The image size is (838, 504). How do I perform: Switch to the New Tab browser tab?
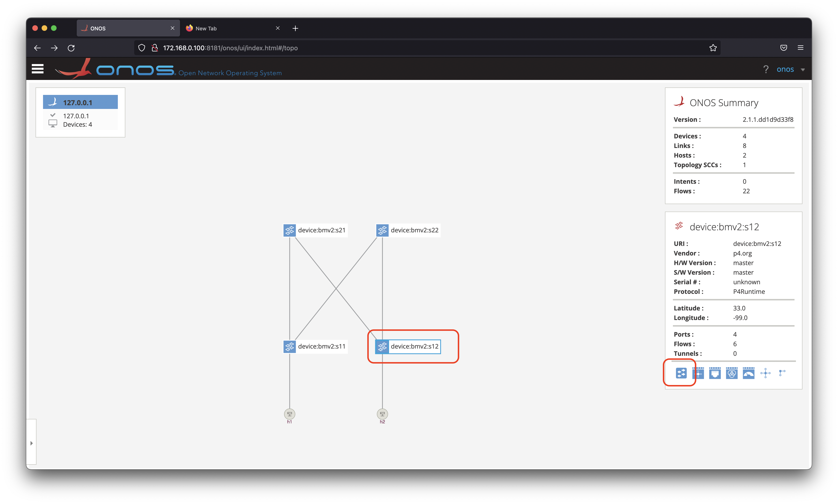(x=233, y=28)
